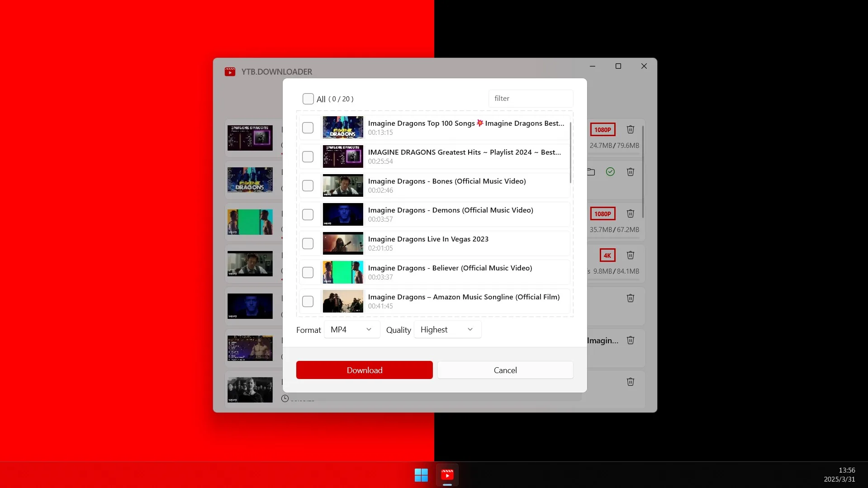Screen dimensions: 868x488
Task: Click the 1080P badge above 24.7MB/79.6MB
Action: [x=602, y=130]
